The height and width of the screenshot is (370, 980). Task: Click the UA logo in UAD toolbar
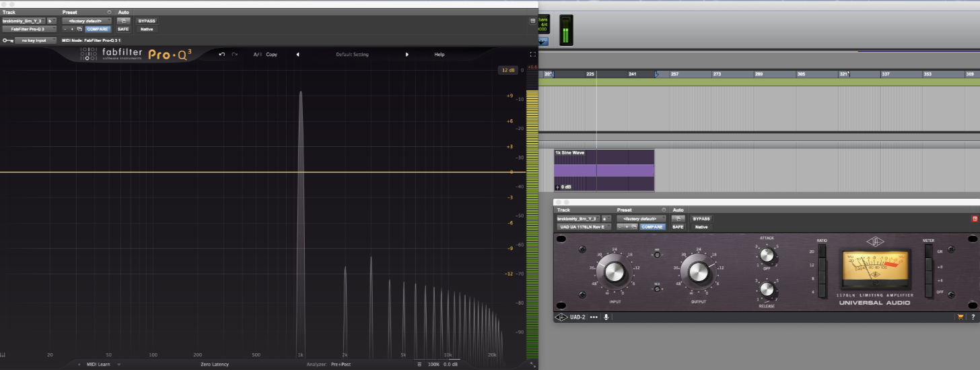tap(560, 317)
